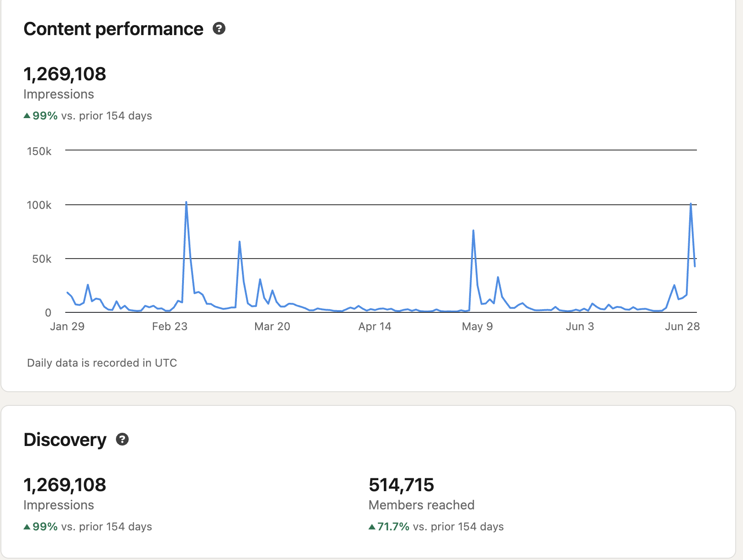Select the chart spike just after Feb 23
The width and height of the screenshot is (743, 560).
pyautogui.click(x=186, y=202)
